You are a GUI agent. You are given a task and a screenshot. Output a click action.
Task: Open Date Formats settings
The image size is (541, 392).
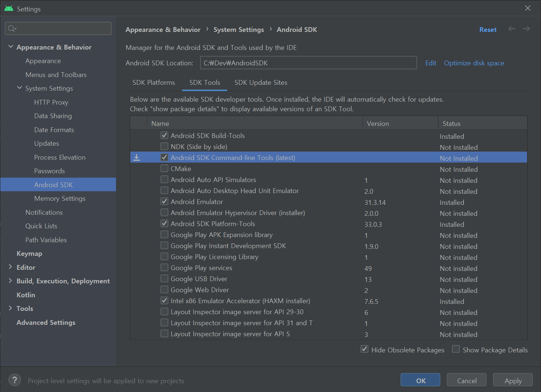point(54,130)
